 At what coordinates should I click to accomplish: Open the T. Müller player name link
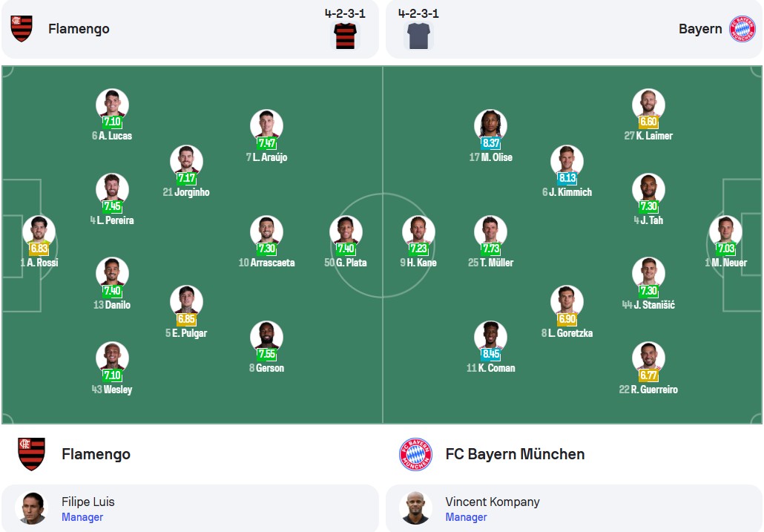click(x=496, y=263)
